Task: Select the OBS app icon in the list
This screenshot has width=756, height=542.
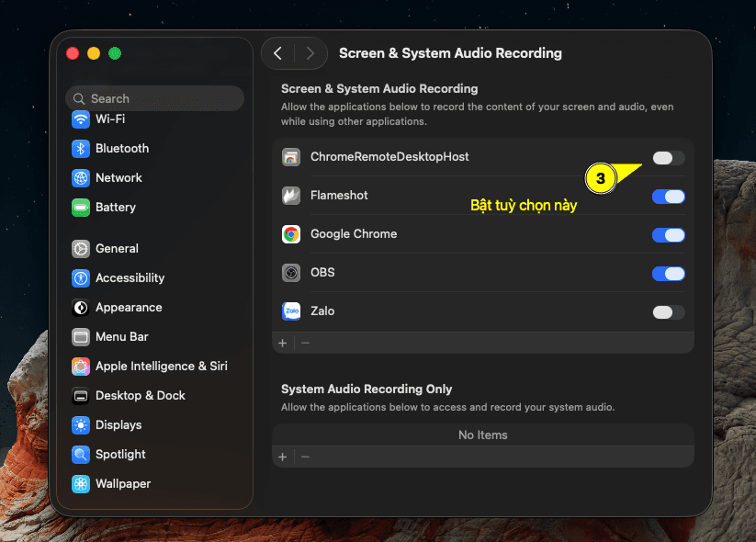Action: [x=291, y=273]
